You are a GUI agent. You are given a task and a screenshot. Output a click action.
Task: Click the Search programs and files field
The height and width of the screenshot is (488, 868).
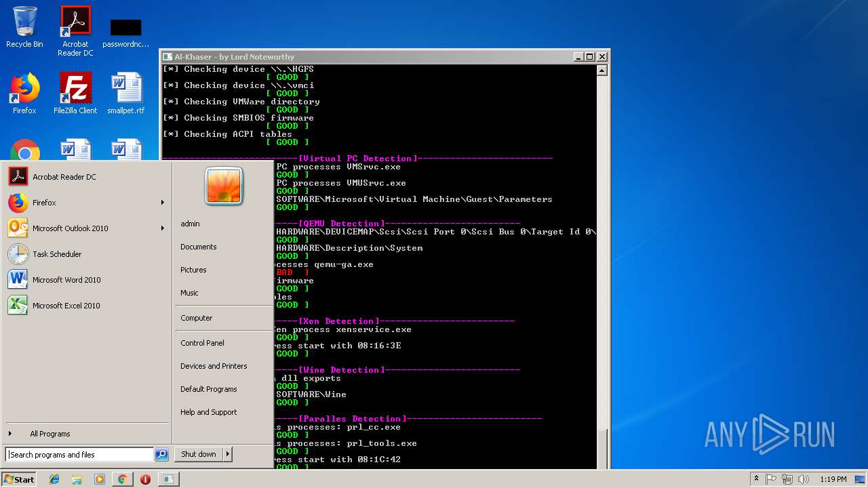pyautogui.click(x=79, y=455)
